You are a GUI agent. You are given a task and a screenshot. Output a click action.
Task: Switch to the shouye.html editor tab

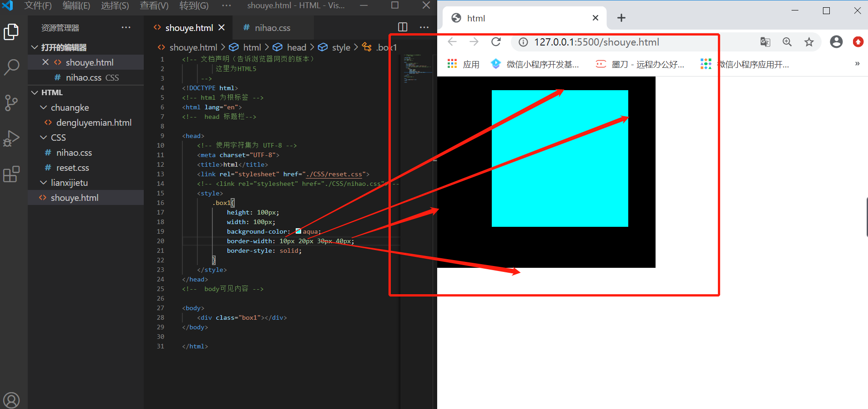(189, 28)
